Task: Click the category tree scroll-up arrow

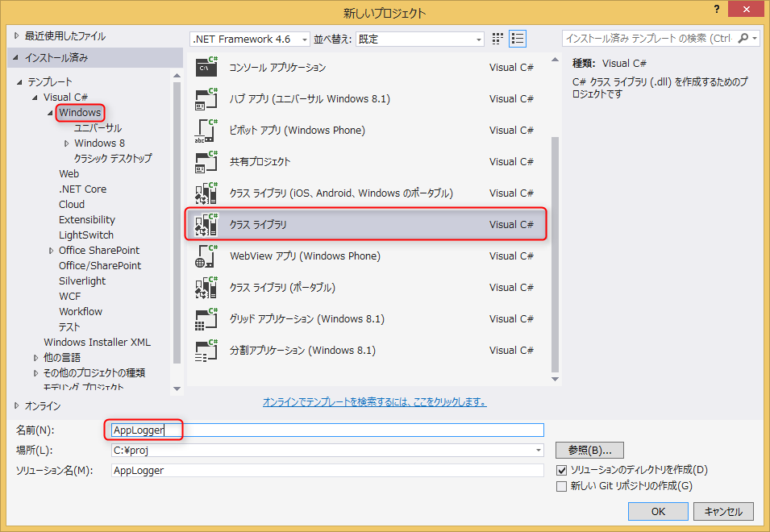Action: tap(177, 76)
